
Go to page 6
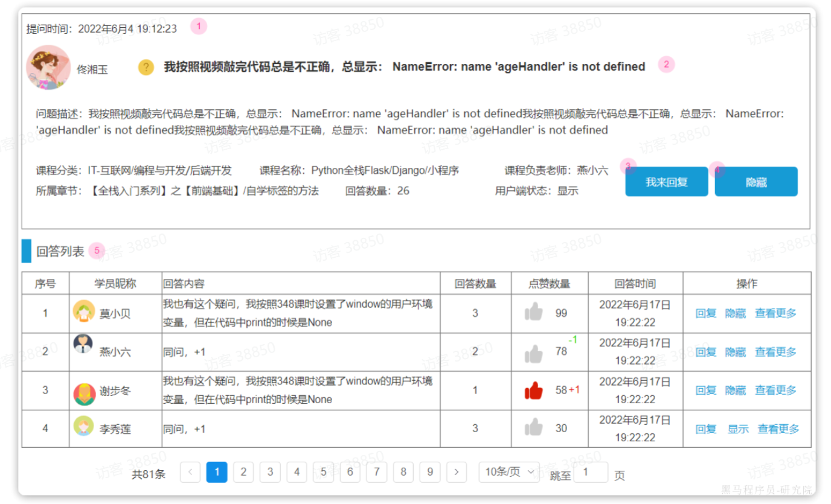pyautogui.click(x=350, y=472)
